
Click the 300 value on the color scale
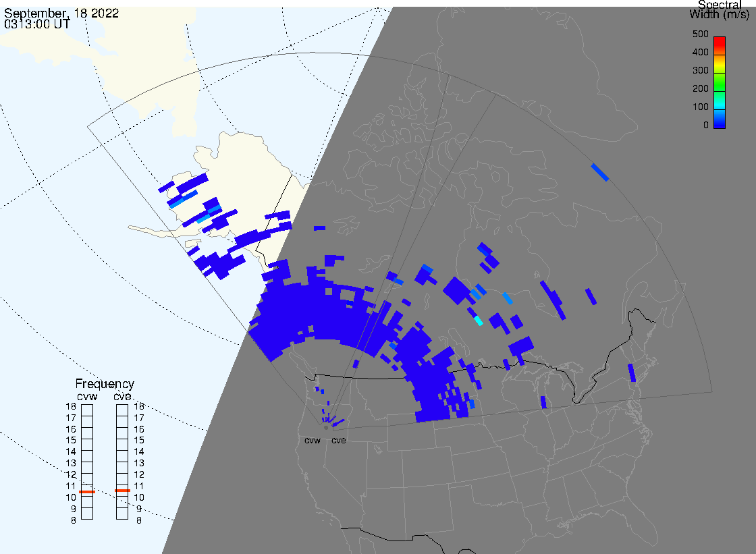pyautogui.click(x=701, y=70)
